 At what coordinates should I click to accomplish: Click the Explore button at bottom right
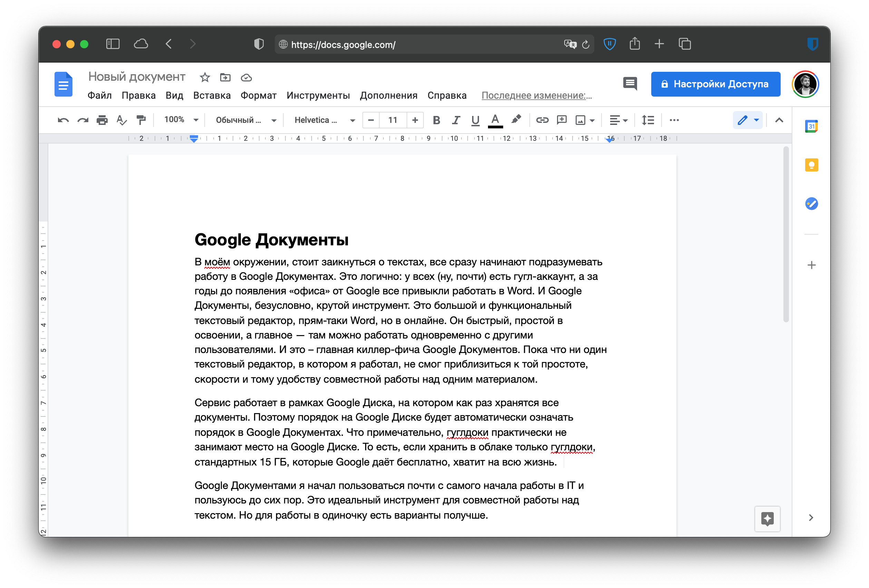(x=767, y=519)
